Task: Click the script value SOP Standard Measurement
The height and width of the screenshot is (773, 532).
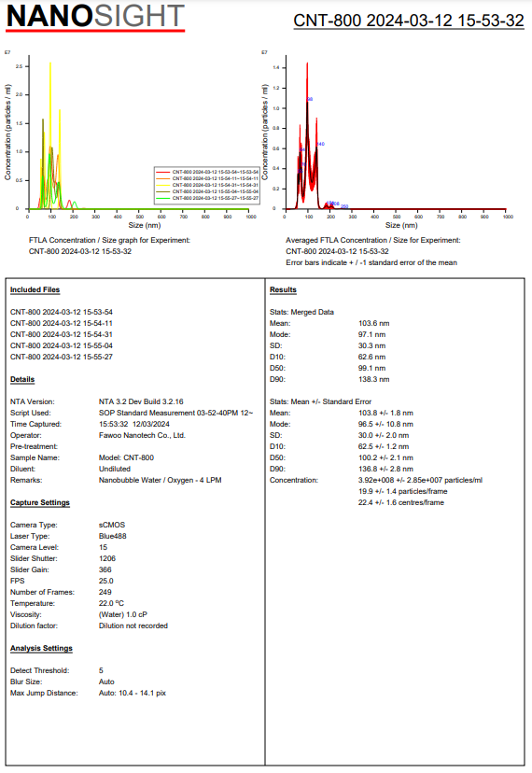Action: point(176,414)
